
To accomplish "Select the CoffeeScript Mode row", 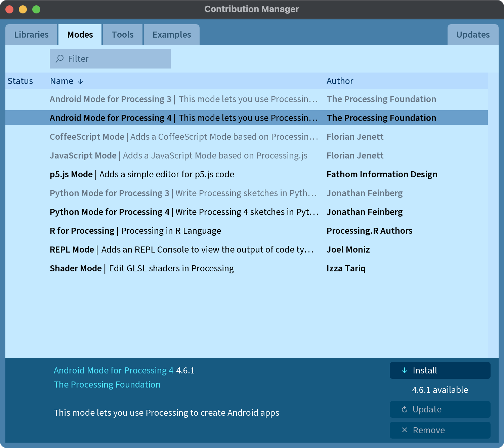I will point(247,137).
